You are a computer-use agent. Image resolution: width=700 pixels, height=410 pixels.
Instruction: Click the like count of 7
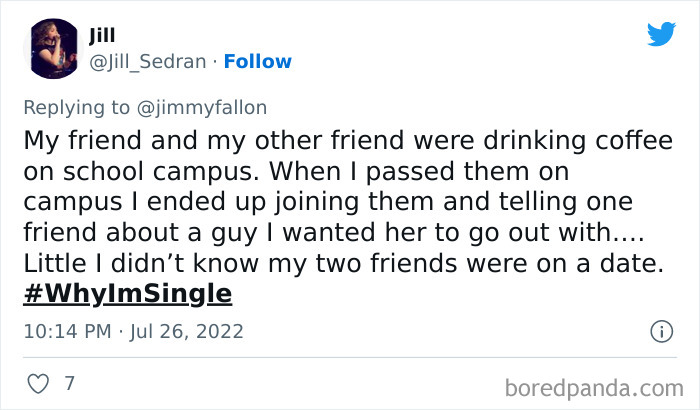(x=69, y=383)
